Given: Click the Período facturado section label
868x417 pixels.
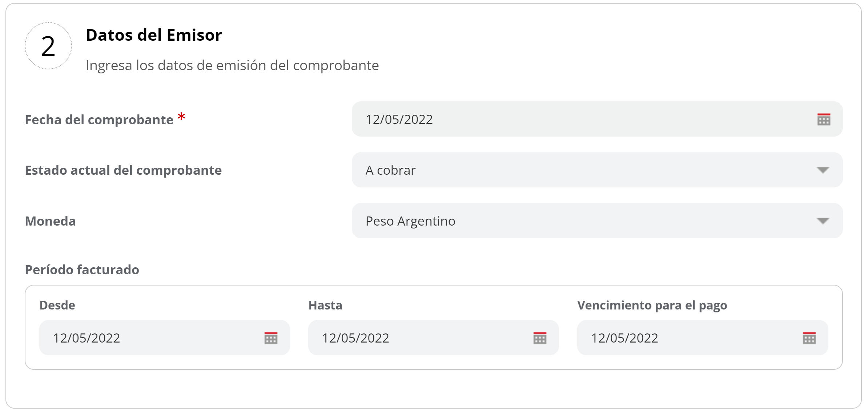Looking at the screenshot, I should pyautogui.click(x=81, y=270).
